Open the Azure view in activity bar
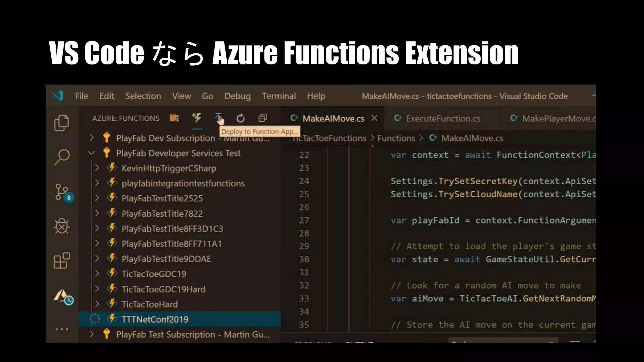This screenshot has height=362, width=644. tap(63, 297)
